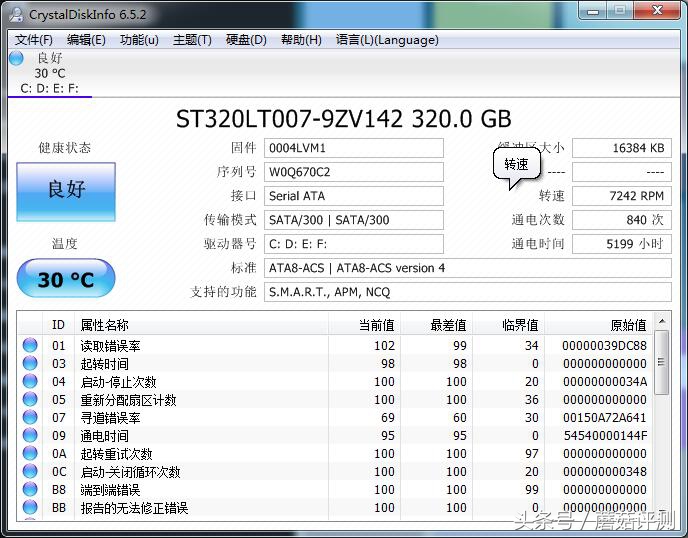Click the standard field ATA8-ACS version 4
The height and width of the screenshot is (538, 688).
468,268
